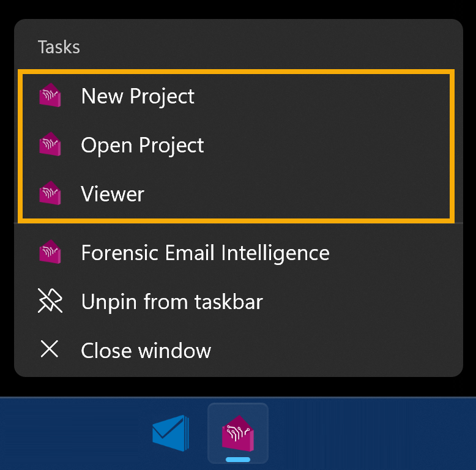The image size is (476, 470).
Task: Open the blue mail app on the taskbar
Action: 171,433
